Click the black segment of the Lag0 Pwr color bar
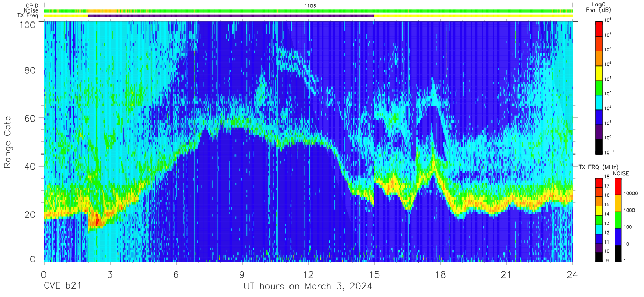644x297 pixels. coord(599,146)
